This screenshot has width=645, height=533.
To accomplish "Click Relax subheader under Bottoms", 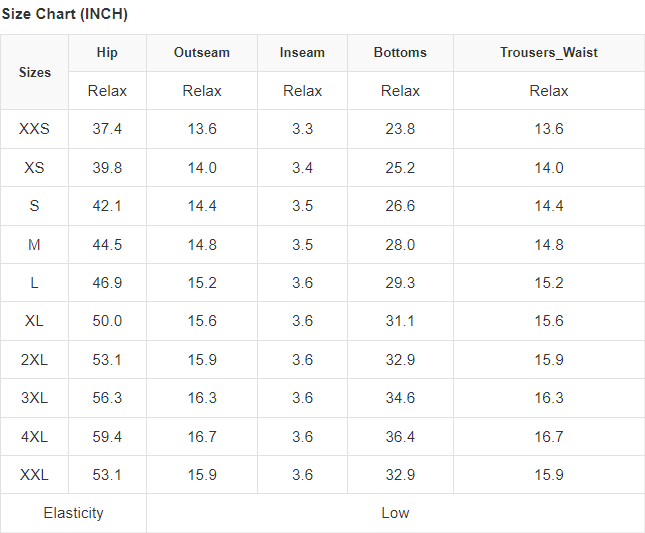I will (400, 91).
